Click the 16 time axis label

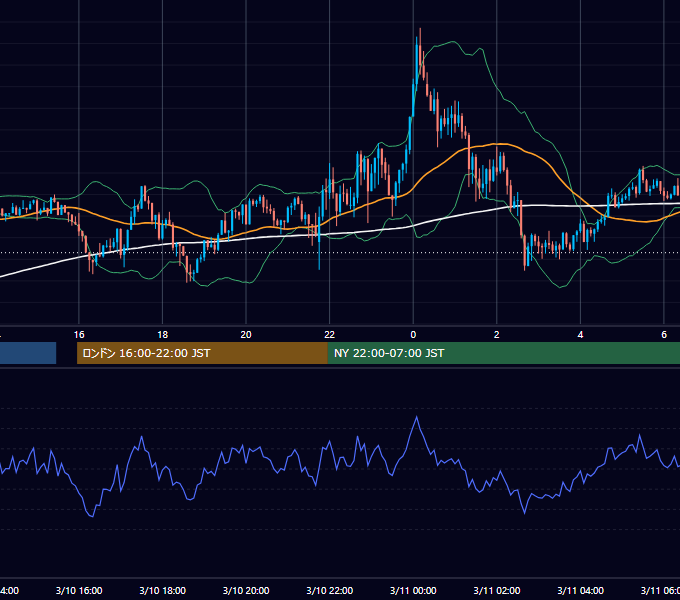79,335
